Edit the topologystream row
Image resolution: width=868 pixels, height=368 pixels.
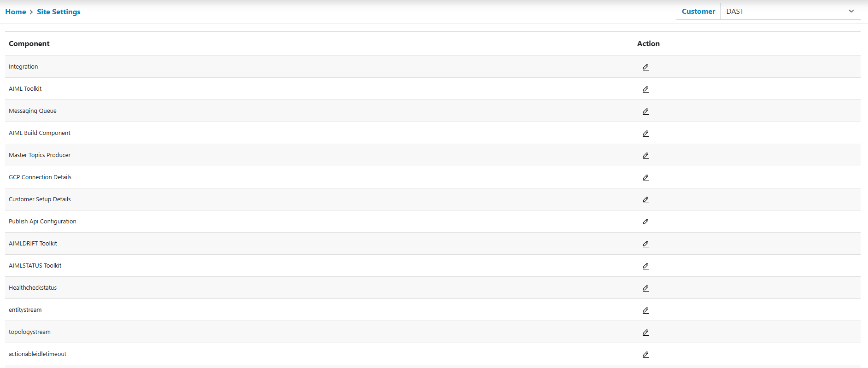tap(645, 333)
